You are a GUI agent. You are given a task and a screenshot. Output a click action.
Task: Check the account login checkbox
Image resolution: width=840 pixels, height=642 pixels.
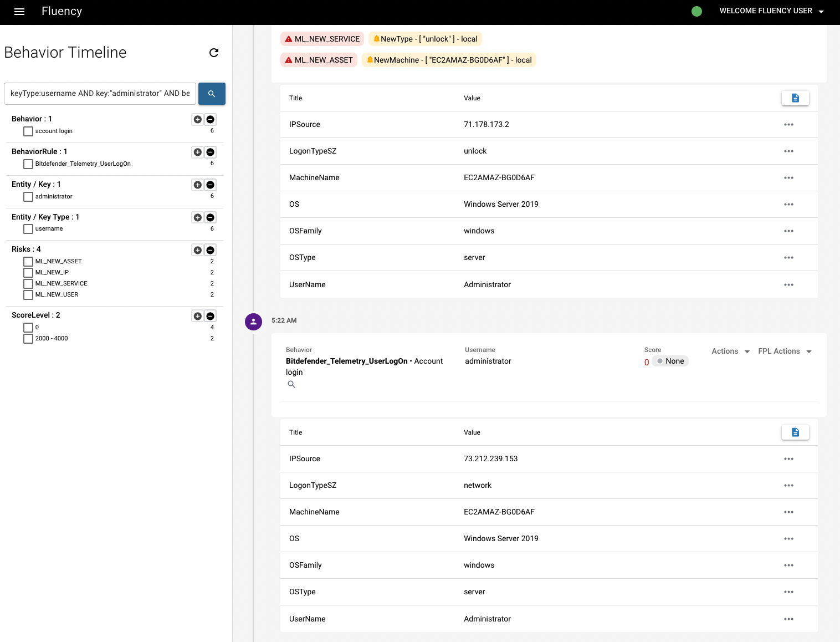point(28,131)
